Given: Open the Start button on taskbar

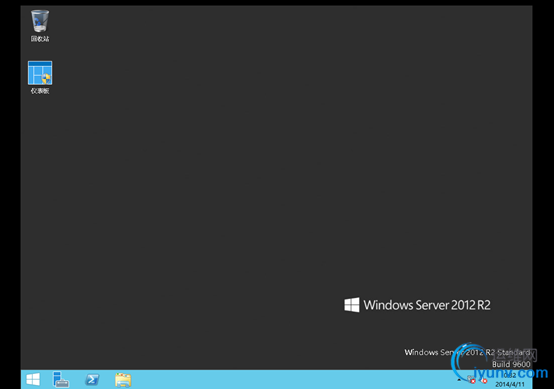Looking at the screenshot, I should (x=33, y=379).
